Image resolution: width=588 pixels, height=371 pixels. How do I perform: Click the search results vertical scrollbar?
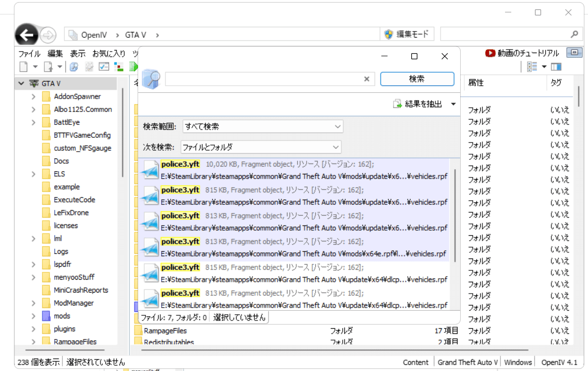pos(455,215)
